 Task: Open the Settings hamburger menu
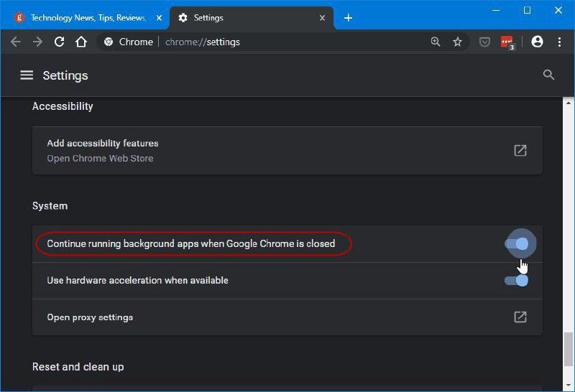[x=27, y=75]
